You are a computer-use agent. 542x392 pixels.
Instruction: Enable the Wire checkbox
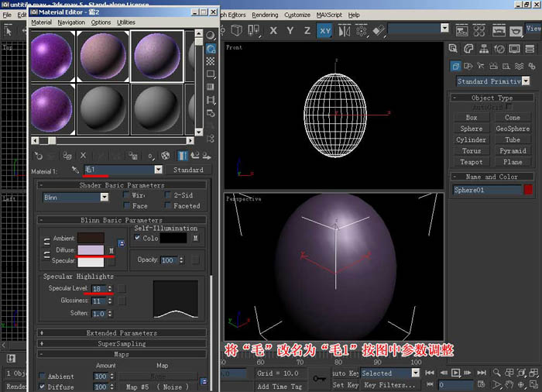click(x=126, y=195)
